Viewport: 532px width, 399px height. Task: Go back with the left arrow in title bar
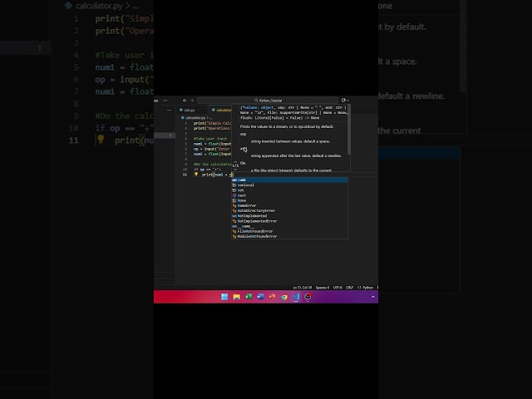point(185,101)
